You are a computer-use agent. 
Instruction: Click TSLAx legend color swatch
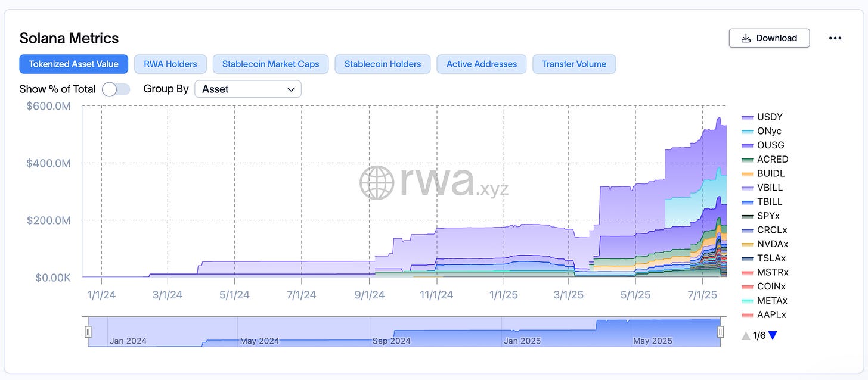coord(748,258)
